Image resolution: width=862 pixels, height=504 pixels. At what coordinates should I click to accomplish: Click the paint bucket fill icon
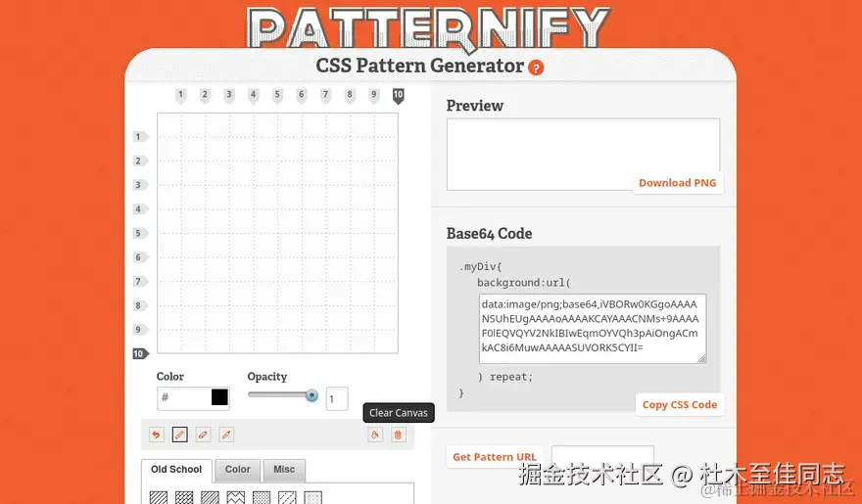pos(375,435)
